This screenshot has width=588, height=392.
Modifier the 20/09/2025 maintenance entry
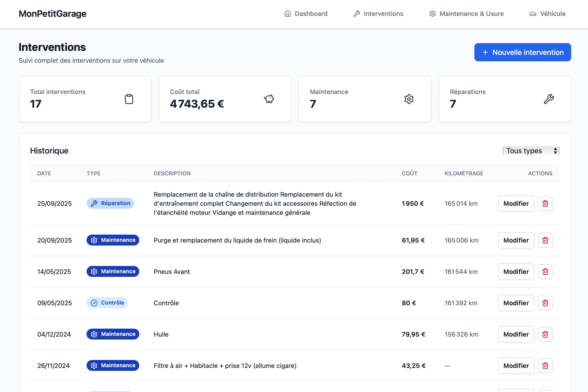click(516, 240)
